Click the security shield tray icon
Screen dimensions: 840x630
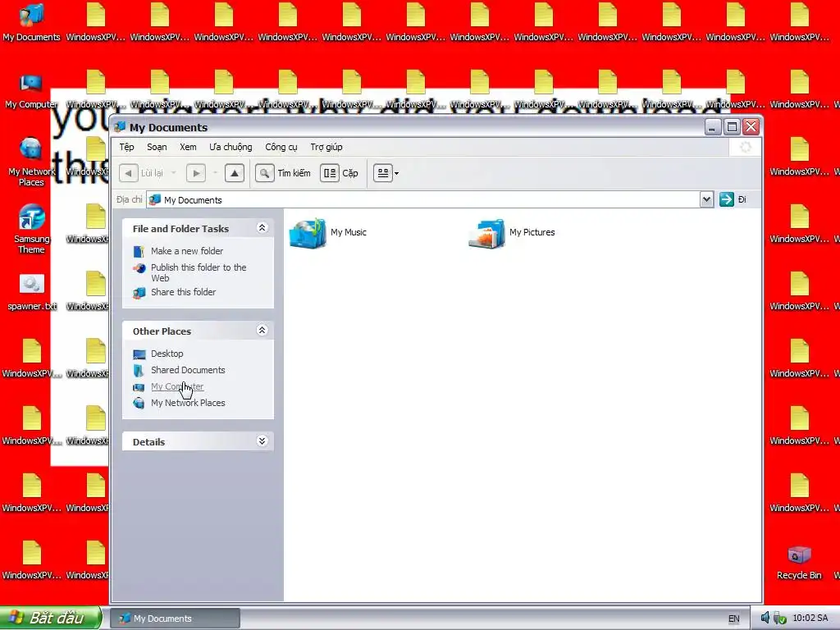[x=780, y=619]
